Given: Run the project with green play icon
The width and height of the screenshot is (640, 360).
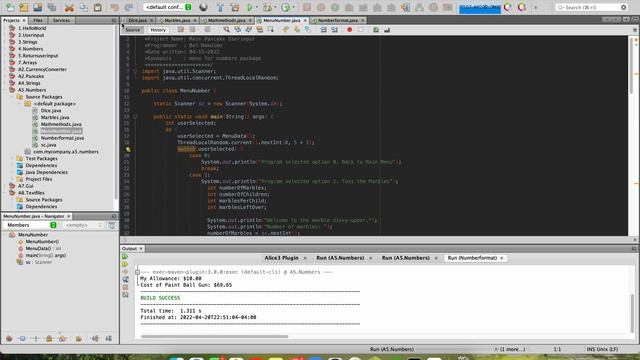Looking at the screenshot, I should pos(249,7).
